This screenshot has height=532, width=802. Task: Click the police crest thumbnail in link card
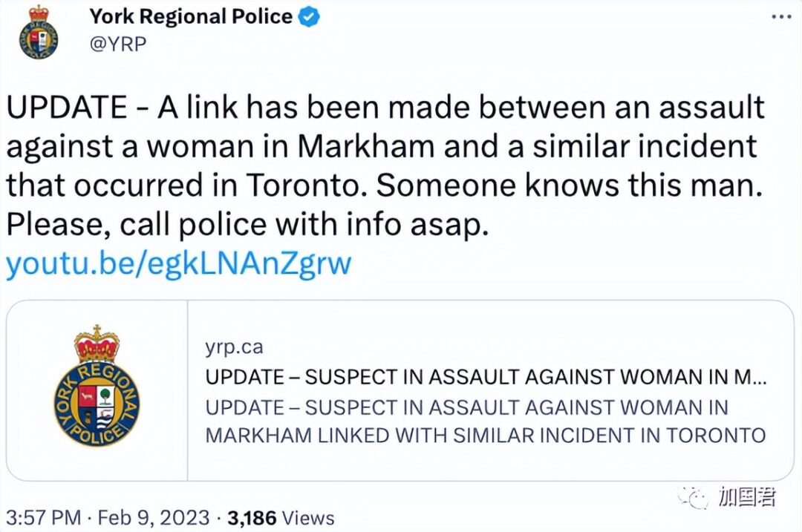tap(97, 390)
